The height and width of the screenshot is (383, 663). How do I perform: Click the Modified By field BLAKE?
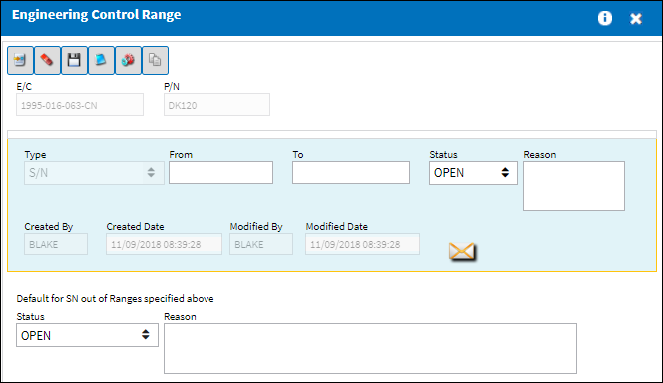pyautogui.click(x=261, y=244)
